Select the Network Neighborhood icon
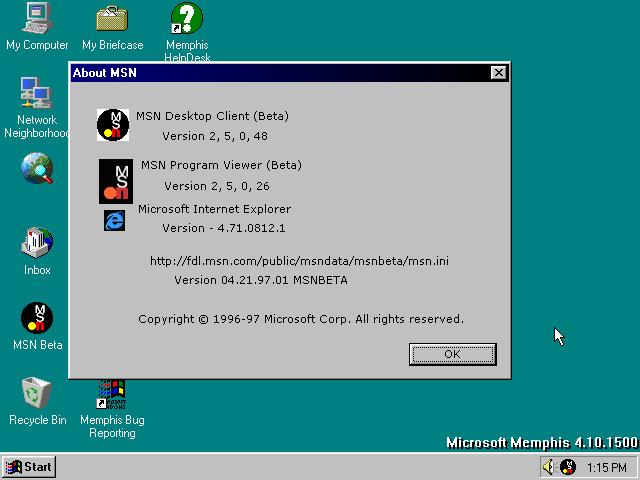The image size is (640, 480). pyautogui.click(x=37, y=93)
